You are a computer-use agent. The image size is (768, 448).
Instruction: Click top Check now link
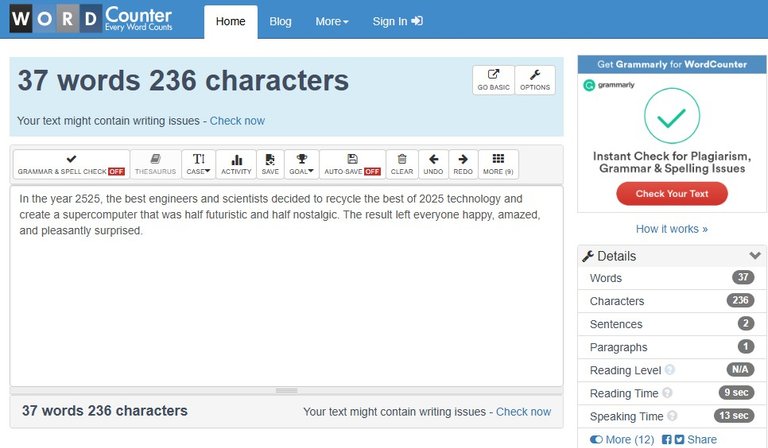[237, 121]
